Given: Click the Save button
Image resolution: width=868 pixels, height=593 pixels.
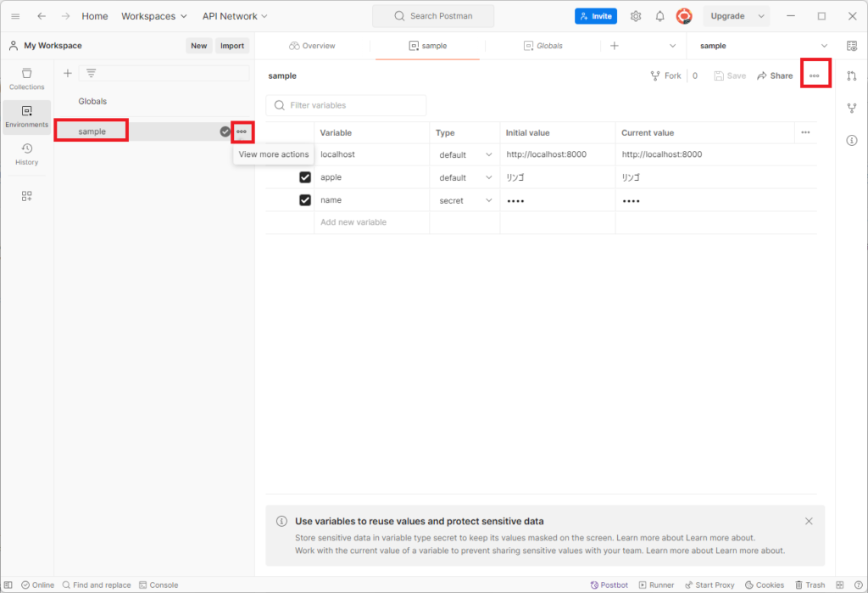Looking at the screenshot, I should 730,76.
